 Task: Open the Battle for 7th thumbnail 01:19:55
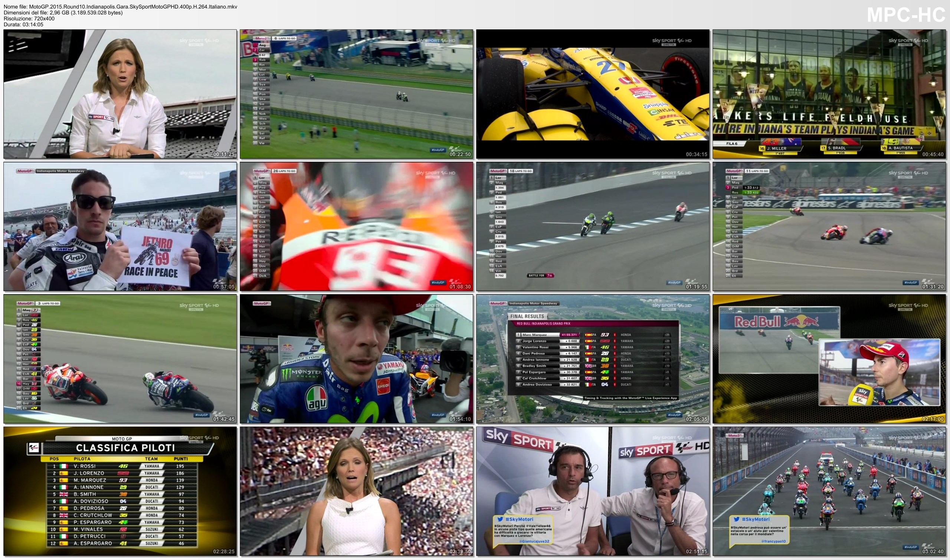593,227
